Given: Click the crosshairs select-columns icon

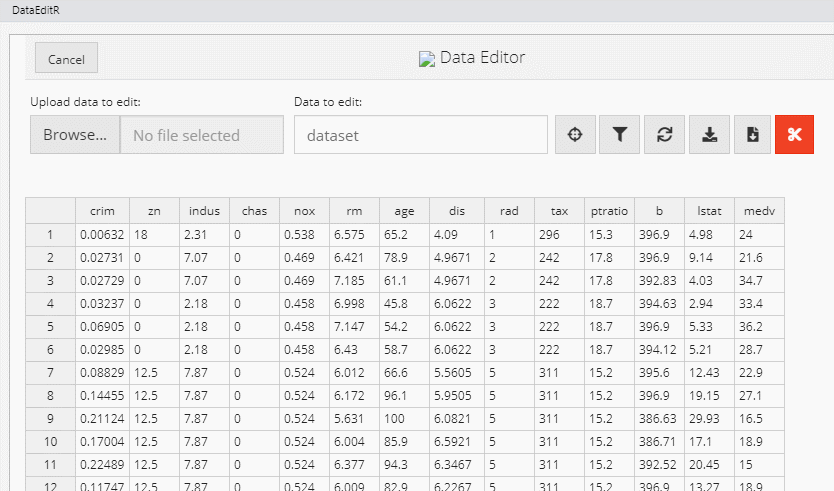Looking at the screenshot, I should coord(575,135).
